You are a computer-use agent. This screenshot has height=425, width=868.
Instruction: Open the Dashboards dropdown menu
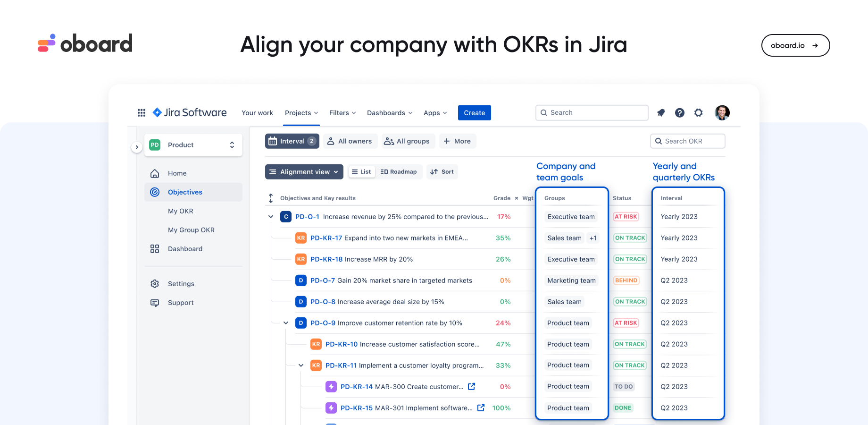390,113
